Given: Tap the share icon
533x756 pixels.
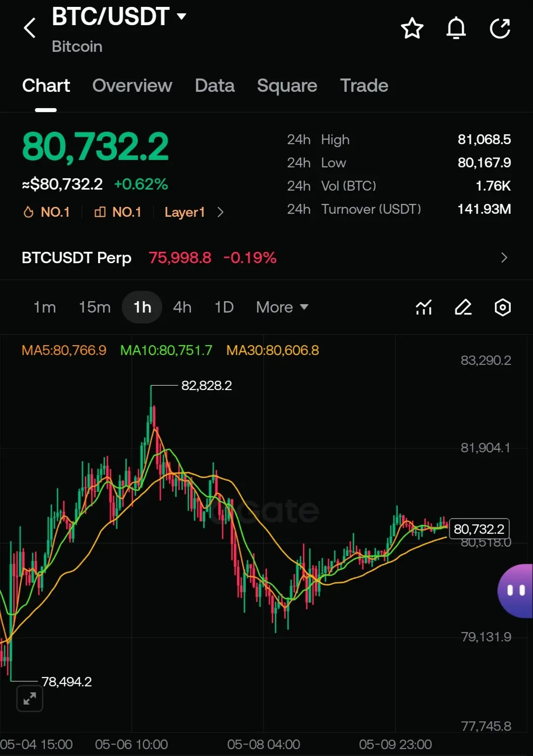Looking at the screenshot, I should click(x=500, y=28).
